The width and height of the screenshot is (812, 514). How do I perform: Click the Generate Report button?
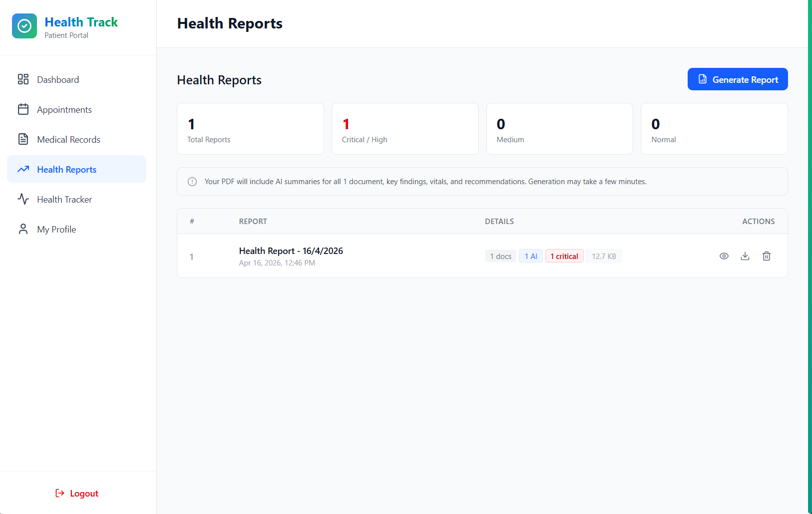point(738,79)
